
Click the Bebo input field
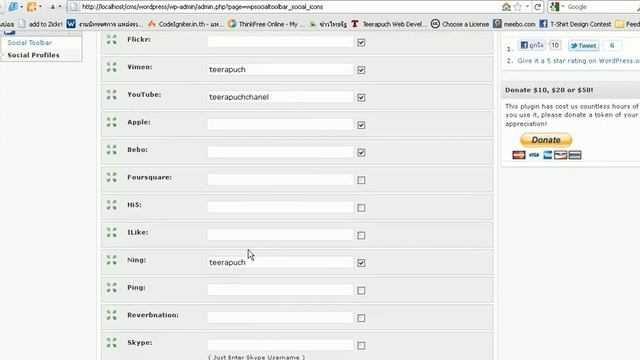(x=280, y=152)
